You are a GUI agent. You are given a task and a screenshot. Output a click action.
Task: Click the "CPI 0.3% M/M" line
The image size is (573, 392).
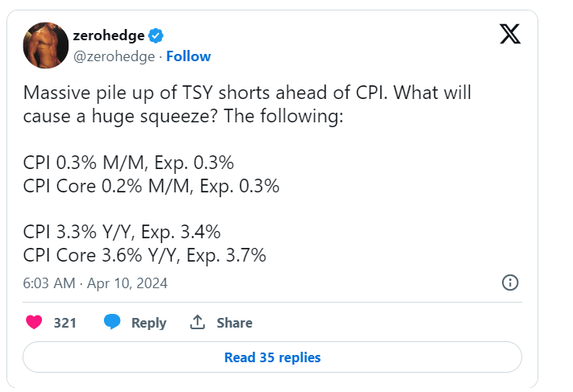129,163
